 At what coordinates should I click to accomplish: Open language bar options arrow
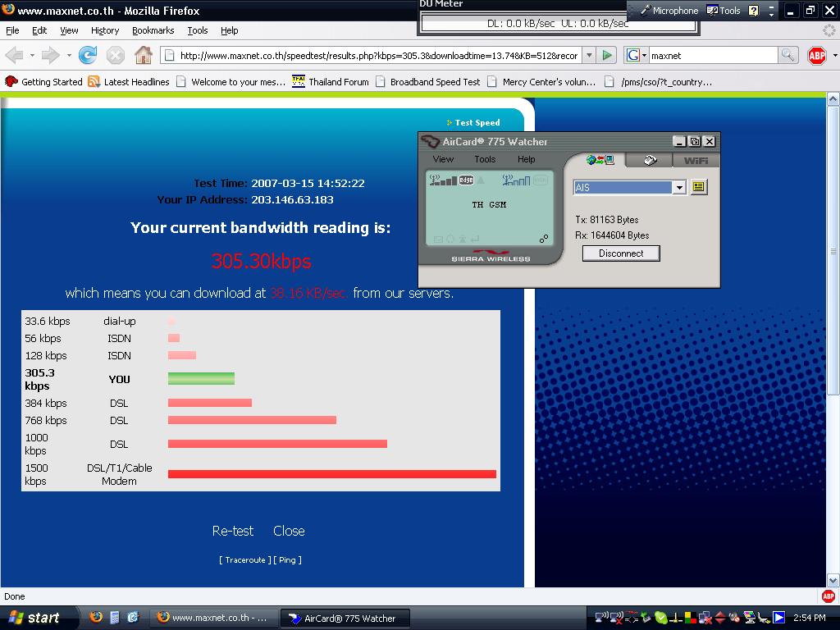771,15
